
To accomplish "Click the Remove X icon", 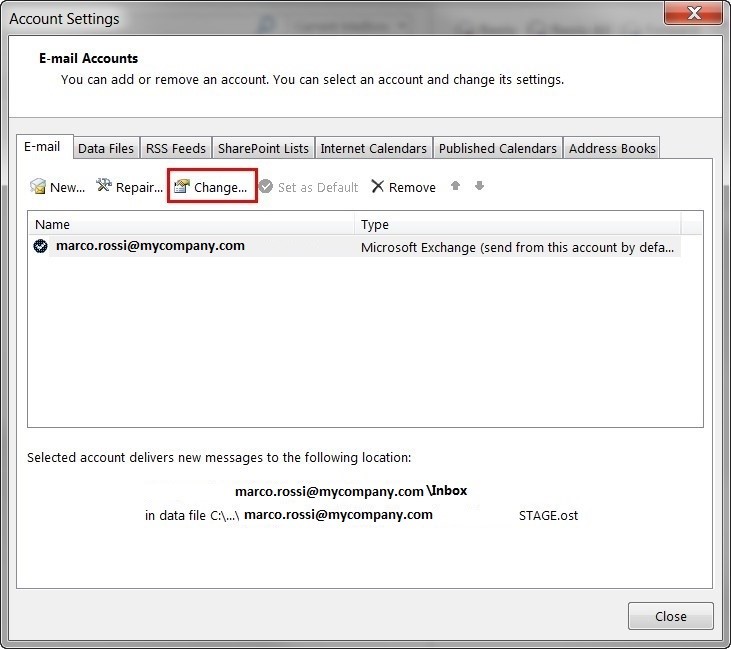I will 378,186.
